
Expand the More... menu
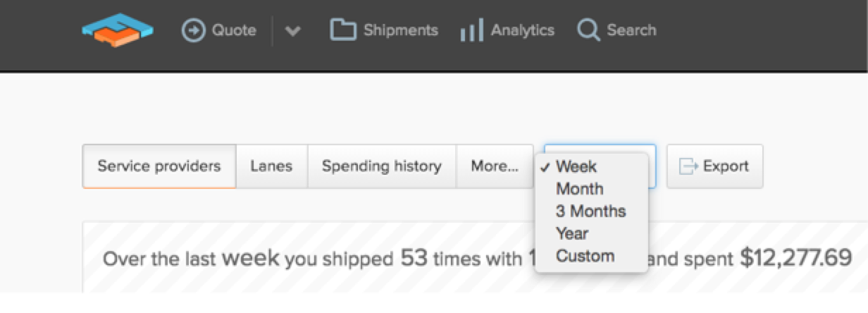[x=495, y=166]
